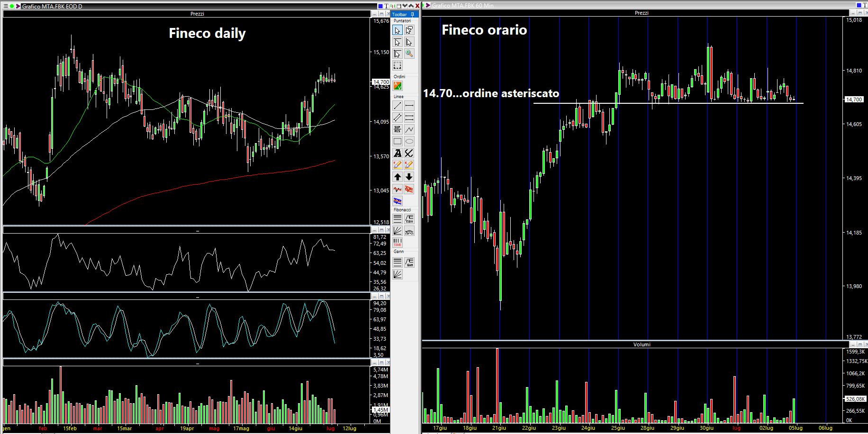Select the pointer with comment balloon tool
868x434 pixels.
coord(409,30)
